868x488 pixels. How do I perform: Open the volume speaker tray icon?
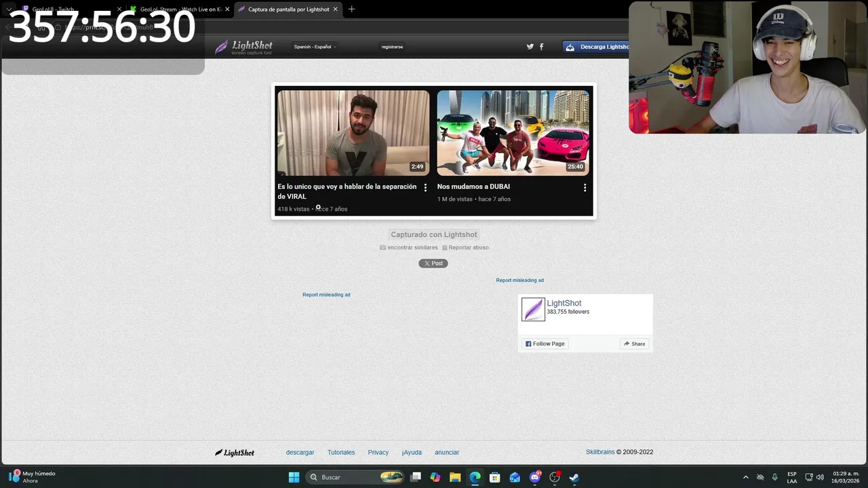(820, 477)
